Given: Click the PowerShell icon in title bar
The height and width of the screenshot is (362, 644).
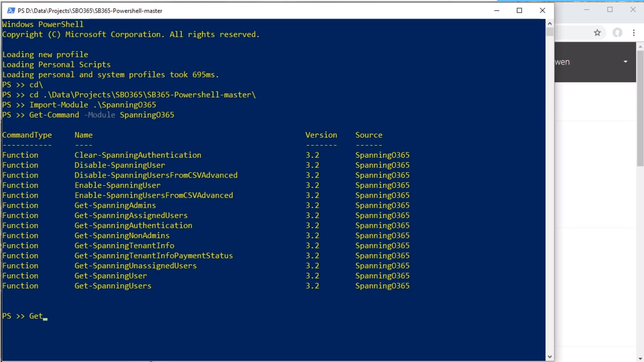Looking at the screenshot, I should [11, 11].
